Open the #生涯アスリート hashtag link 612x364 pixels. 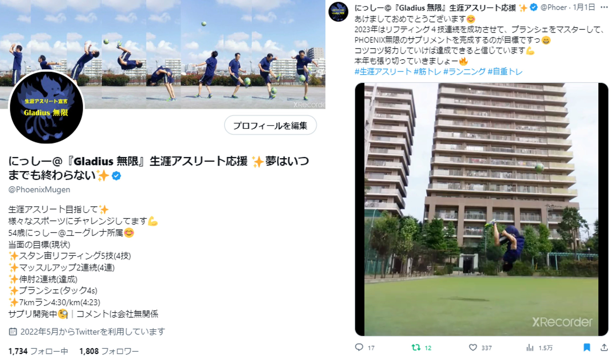click(x=383, y=71)
